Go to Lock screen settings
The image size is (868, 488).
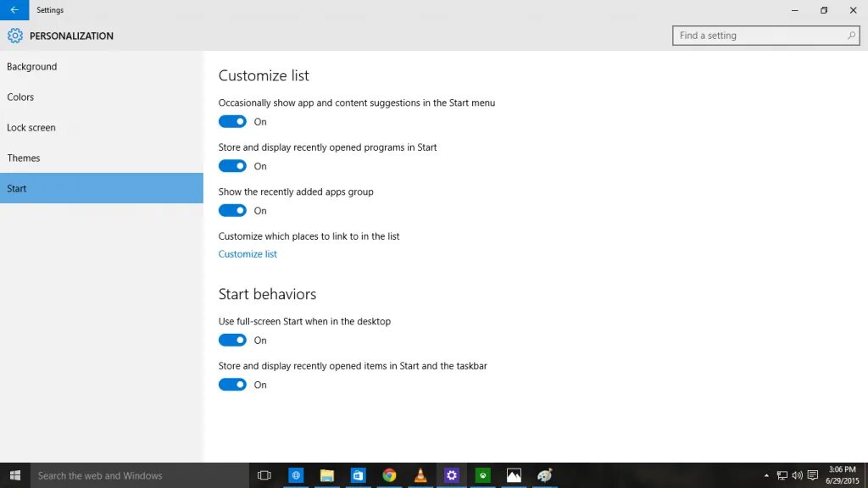point(102,127)
